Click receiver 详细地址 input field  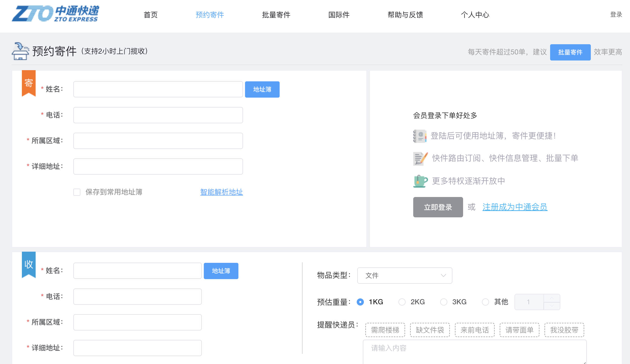point(137,348)
